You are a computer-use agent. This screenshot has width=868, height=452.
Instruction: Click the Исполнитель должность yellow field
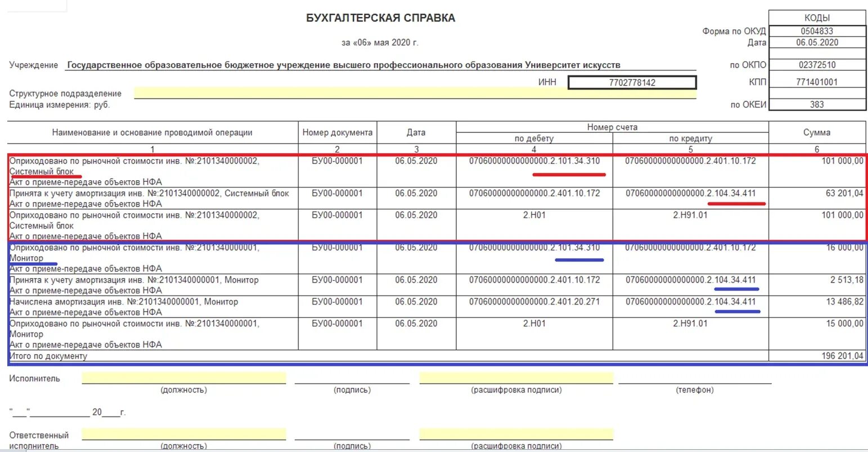pos(184,378)
